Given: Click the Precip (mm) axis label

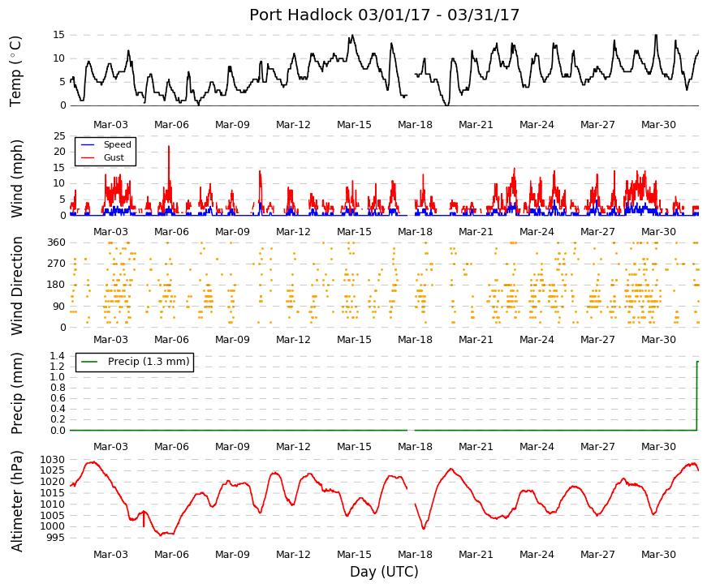Looking at the screenshot, I should tap(16, 393).
